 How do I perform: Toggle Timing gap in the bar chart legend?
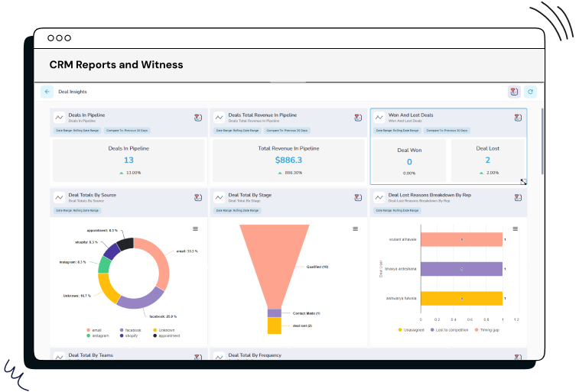(x=486, y=330)
